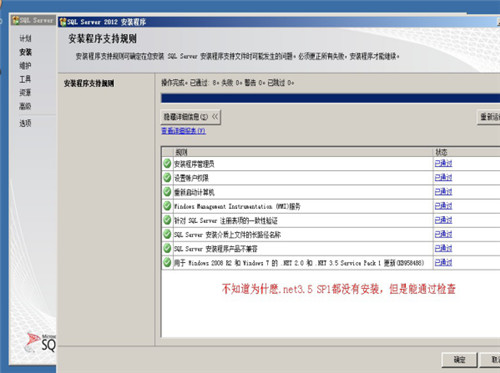Click the blue completed progress bar
Image resolution: width=500 pixels, height=373 pixels.
click(x=330, y=98)
